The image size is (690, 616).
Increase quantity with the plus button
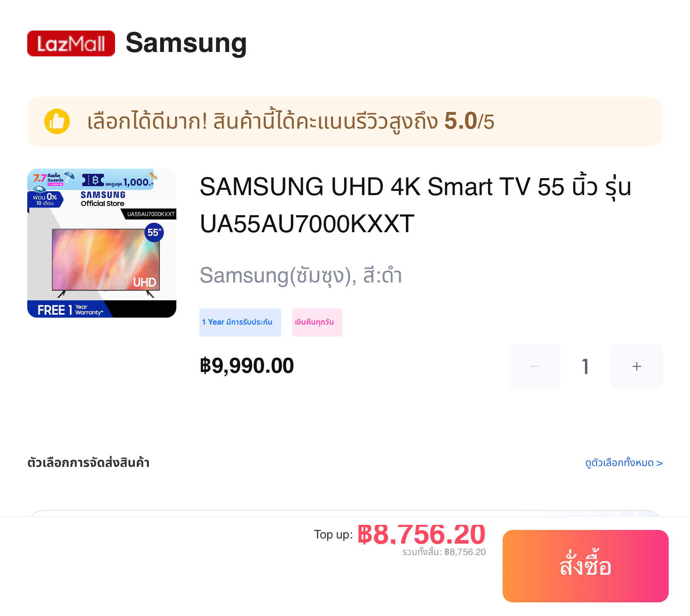[637, 366]
